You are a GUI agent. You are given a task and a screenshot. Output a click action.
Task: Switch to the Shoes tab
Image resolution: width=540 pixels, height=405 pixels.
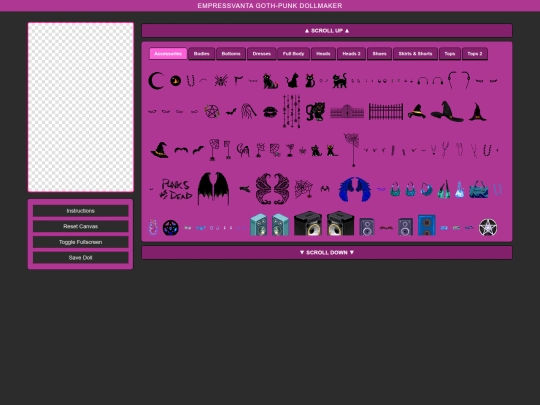tap(379, 54)
